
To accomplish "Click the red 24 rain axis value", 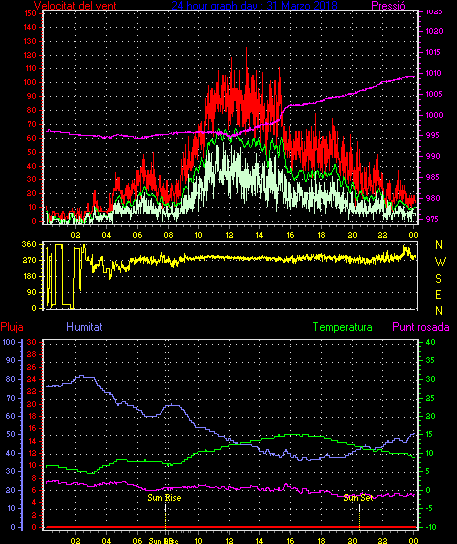I will coord(32,380).
